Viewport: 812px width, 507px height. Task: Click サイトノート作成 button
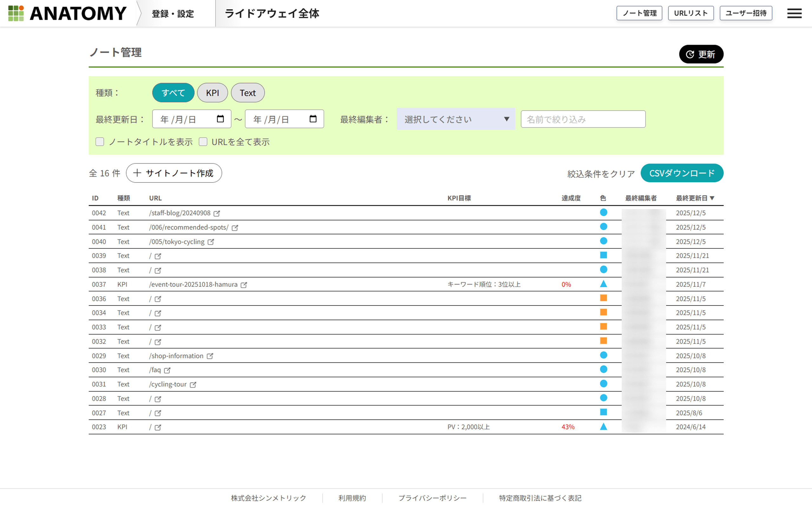[174, 173]
